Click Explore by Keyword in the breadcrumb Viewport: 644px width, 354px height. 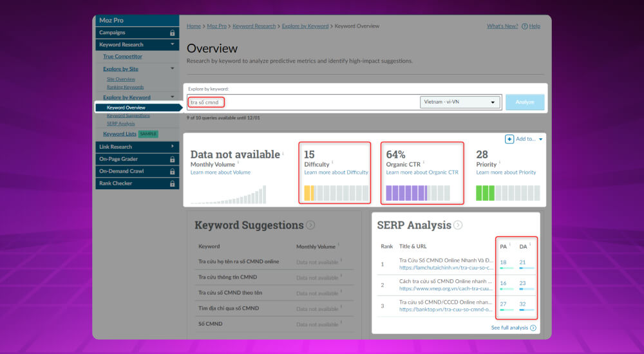click(305, 26)
